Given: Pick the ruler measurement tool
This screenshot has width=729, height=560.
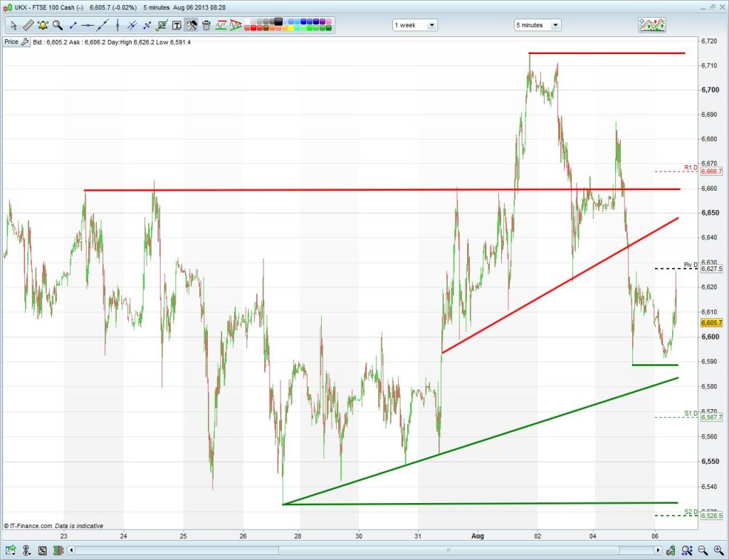Looking at the screenshot, I should [28, 25].
